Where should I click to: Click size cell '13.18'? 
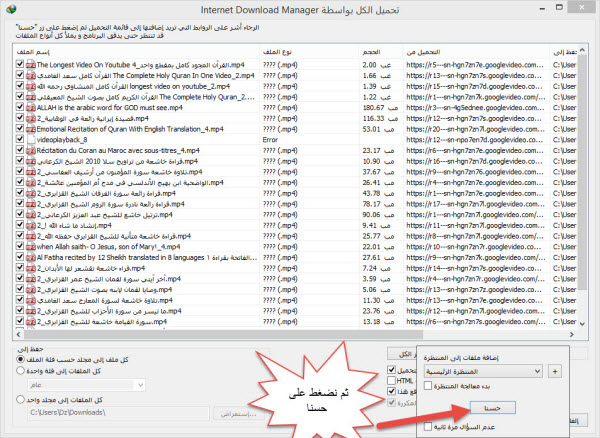pyautogui.click(x=378, y=322)
